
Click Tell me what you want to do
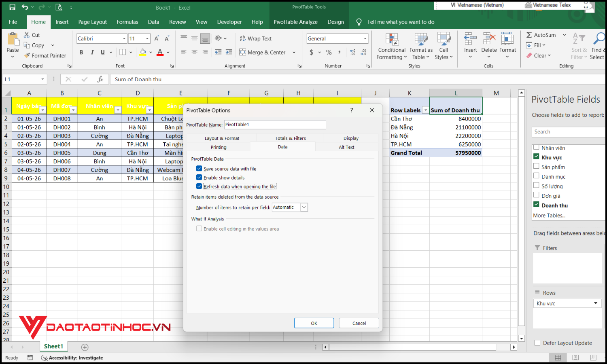click(401, 22)
